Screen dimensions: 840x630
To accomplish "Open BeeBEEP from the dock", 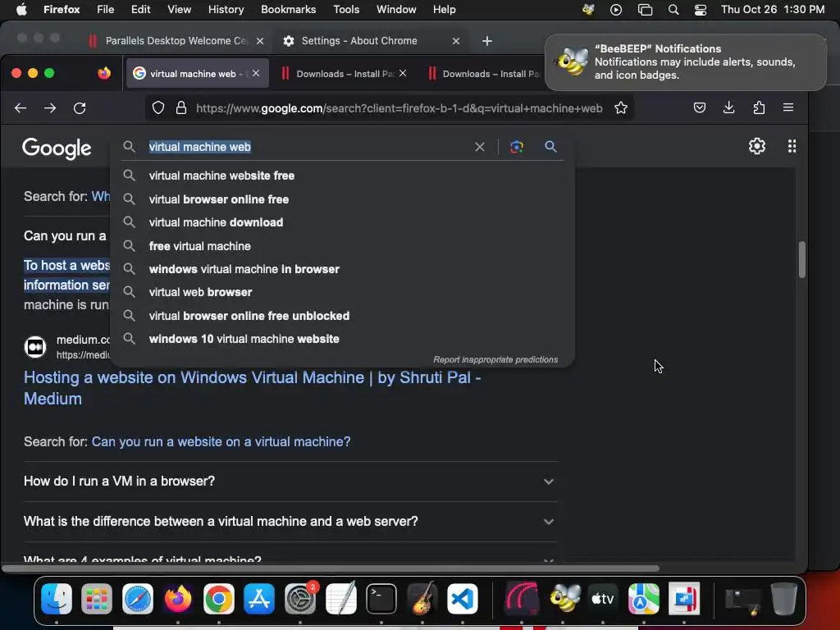I will 563,598.
